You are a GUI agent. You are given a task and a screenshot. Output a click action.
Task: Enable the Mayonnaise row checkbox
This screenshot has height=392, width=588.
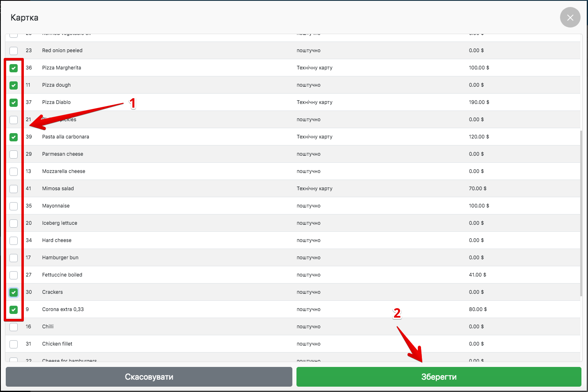[14, 206]
